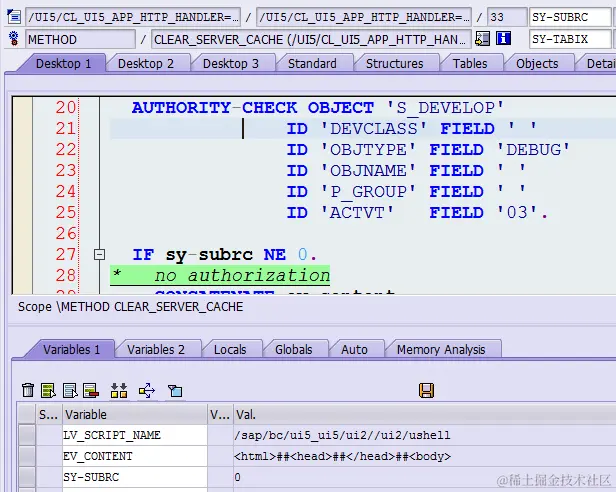Screen dimensions: 616x492
Task: Click the Val. column header
Action: 424,414
